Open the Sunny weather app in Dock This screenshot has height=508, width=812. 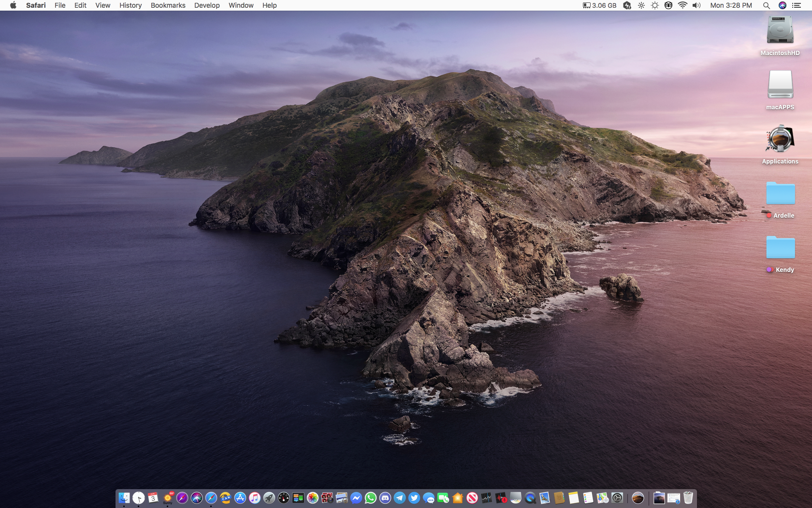[x=168, y=498]
